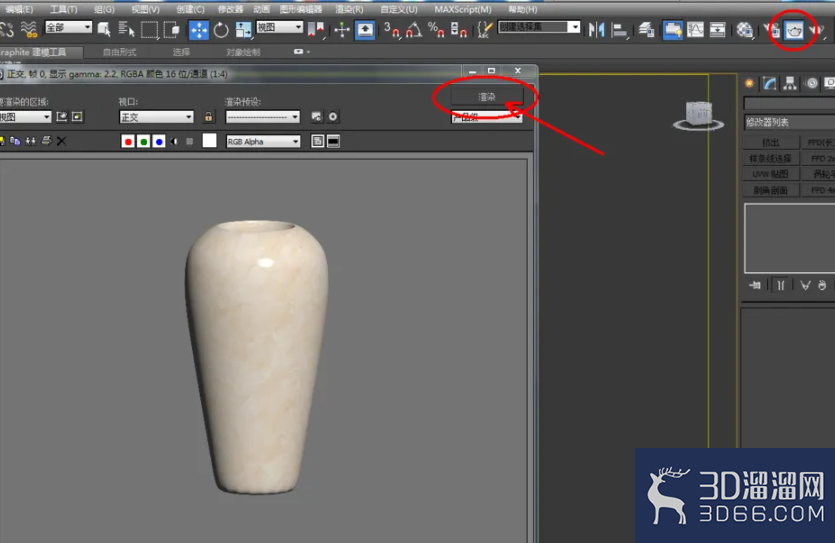Select the Select Object arrow tool
Image resolution: width=835 pixels, height=543 pixels.
[104, 30]
